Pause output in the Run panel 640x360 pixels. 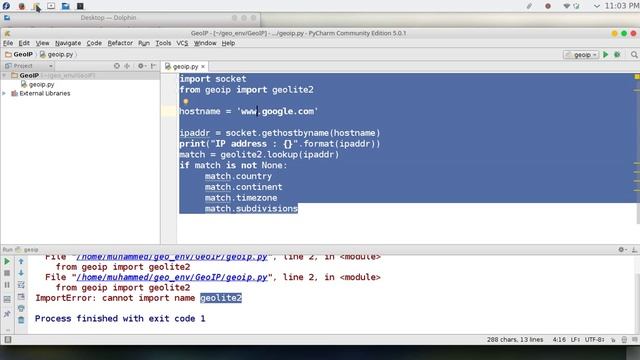tap(7, 285)
